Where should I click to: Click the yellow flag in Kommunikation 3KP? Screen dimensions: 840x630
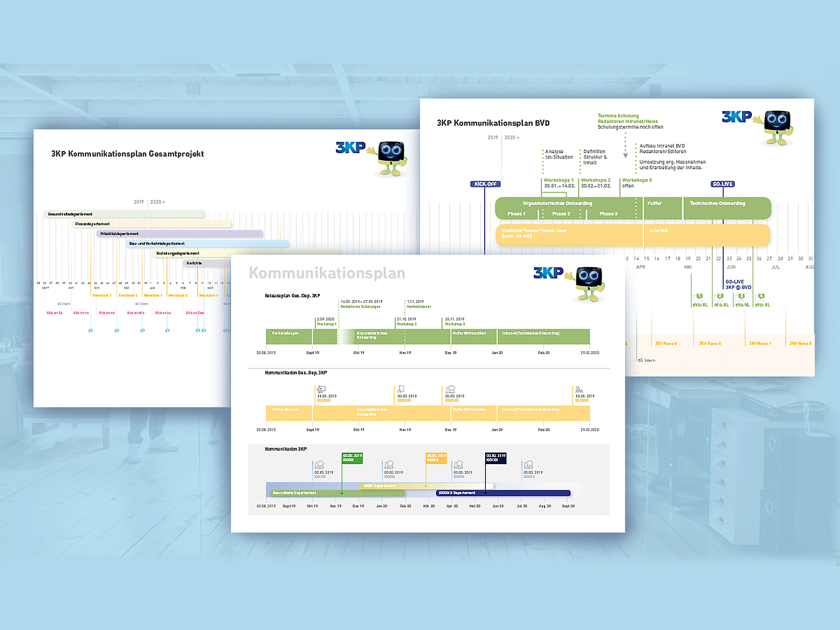tap(436, 458)
